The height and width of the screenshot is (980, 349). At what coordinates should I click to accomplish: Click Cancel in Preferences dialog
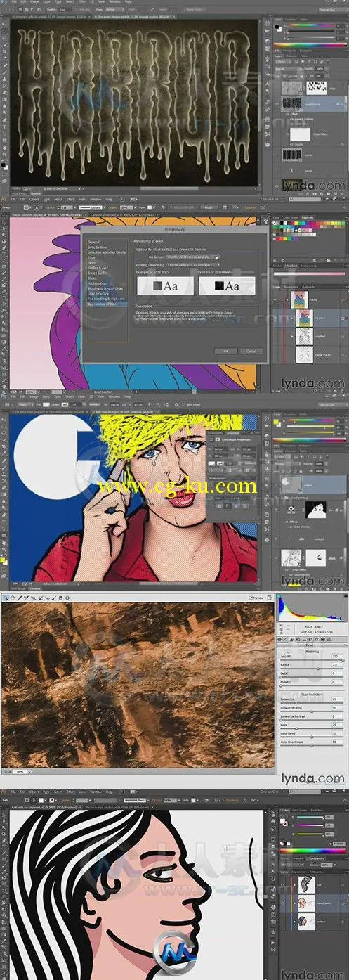(251, 351)
